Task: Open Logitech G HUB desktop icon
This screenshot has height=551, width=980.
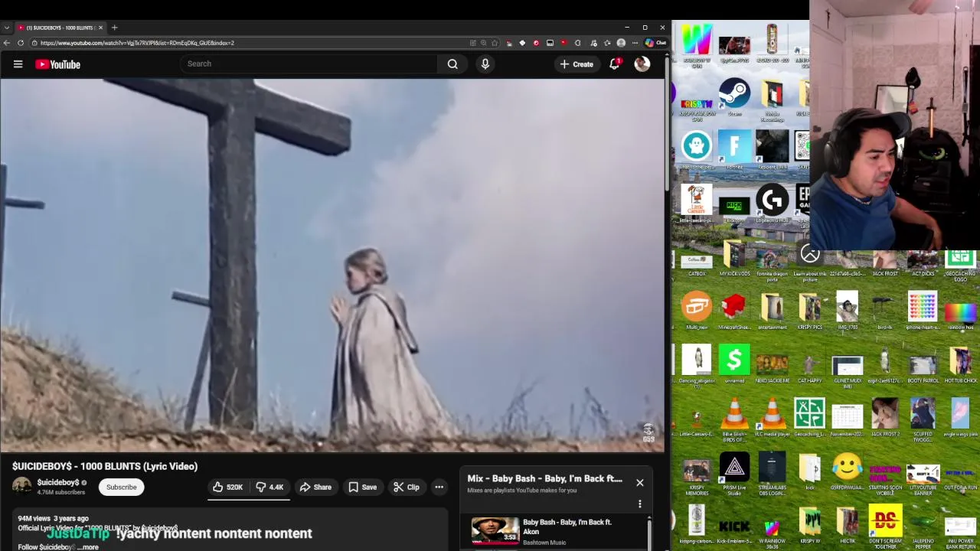Action: point(772,204)
